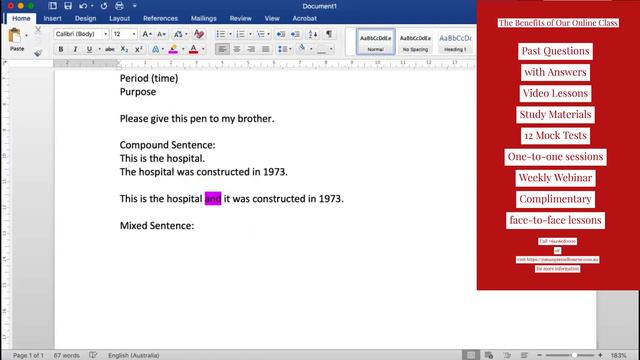The height and width of the screenshot is (360, 640).
Task: Click the Borders icon in paragraph group
Action: pyautogui.click(x=322, y=49)
